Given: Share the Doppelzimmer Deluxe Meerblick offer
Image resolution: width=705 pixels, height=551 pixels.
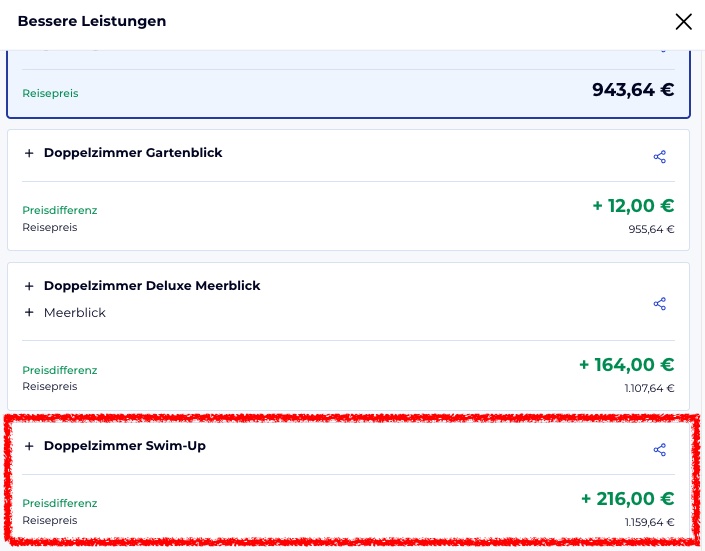Looking at the screenshot, I should tap(659, 304).
